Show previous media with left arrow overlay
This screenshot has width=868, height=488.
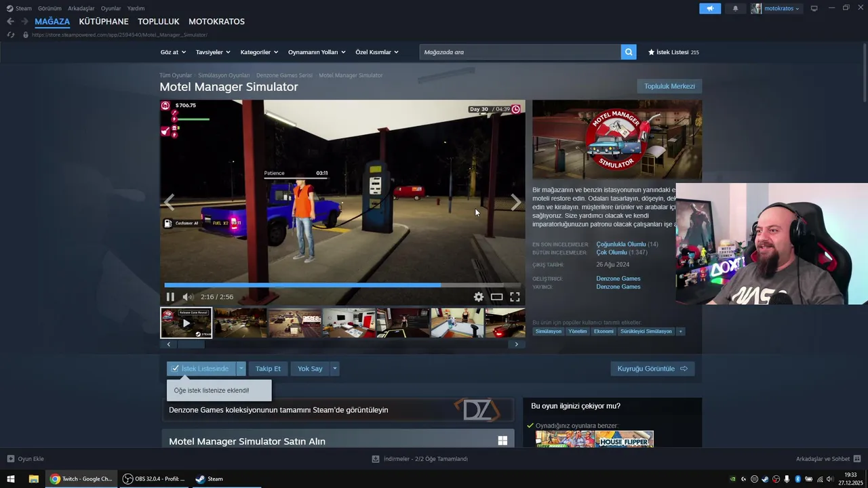[169, 202]
